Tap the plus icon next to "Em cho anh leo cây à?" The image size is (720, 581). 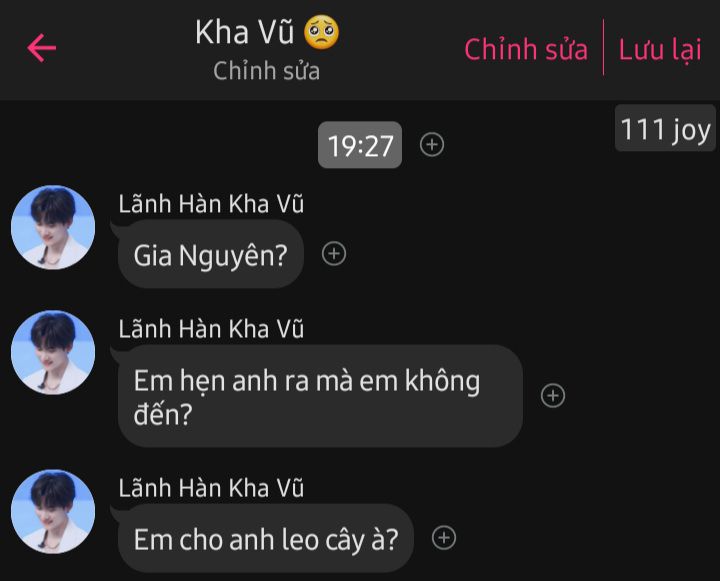click(x=444, y=538)
